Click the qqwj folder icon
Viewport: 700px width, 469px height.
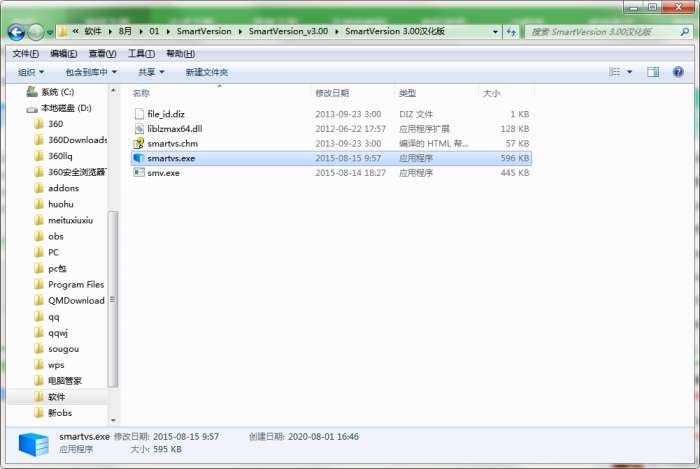(39, 332)
